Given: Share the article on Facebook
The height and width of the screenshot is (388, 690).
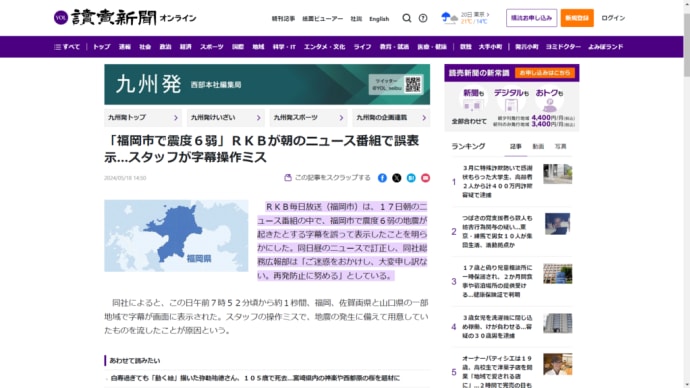Looking at the screenshot, I should pyautogui.click(x=382, y=178).
